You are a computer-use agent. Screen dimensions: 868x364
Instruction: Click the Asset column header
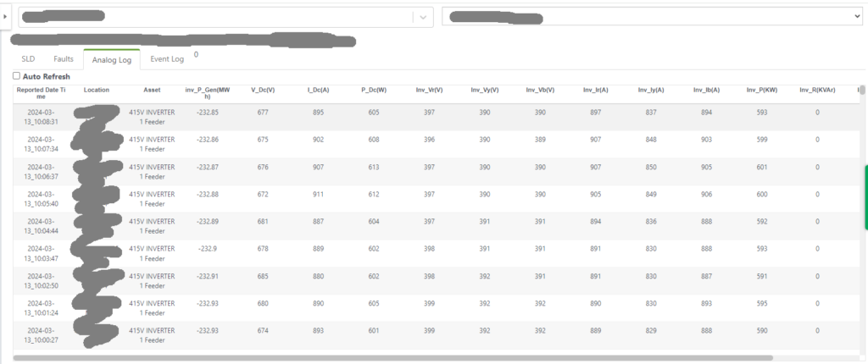coord(152,89)
